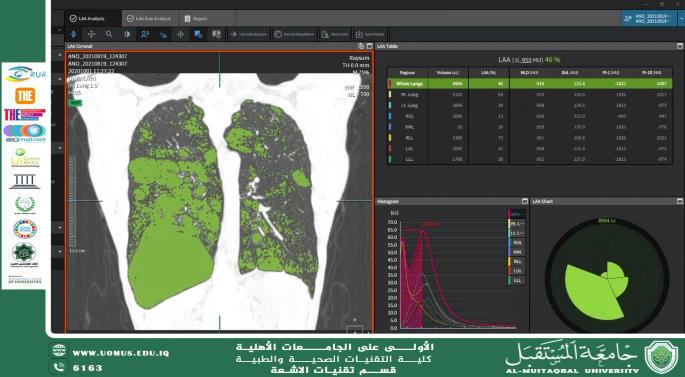Click the Volume (cc) column header
Image resolution: width=685 pixels, height=377 pixels.
[x=448, y=73]
